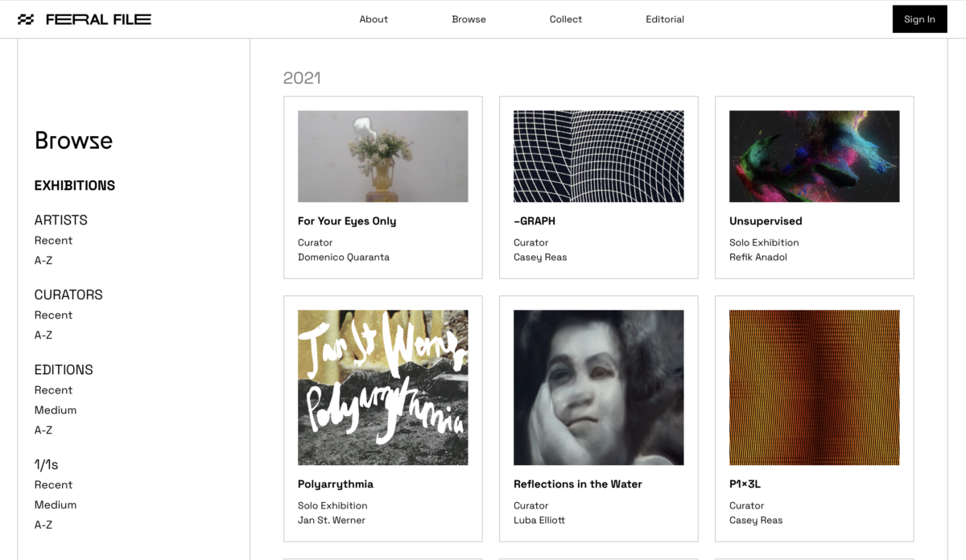The height and width of the screenshot is (560, 966).
Task: Click the Reflections in the Water title
Action: [x=578, y=484]
